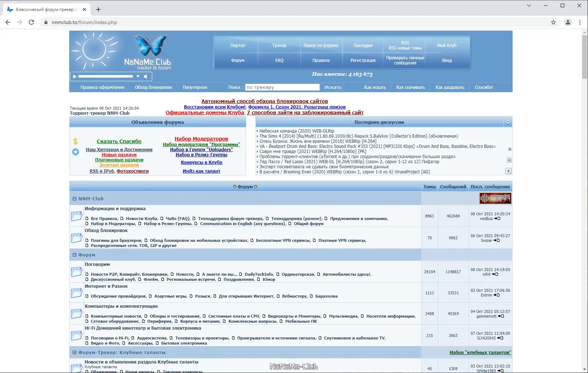Image resolution: width=588 pixels, height=373 pixels.
Task: Go to last post by nifrit arrow icon
Action: [x=495, y=274]
